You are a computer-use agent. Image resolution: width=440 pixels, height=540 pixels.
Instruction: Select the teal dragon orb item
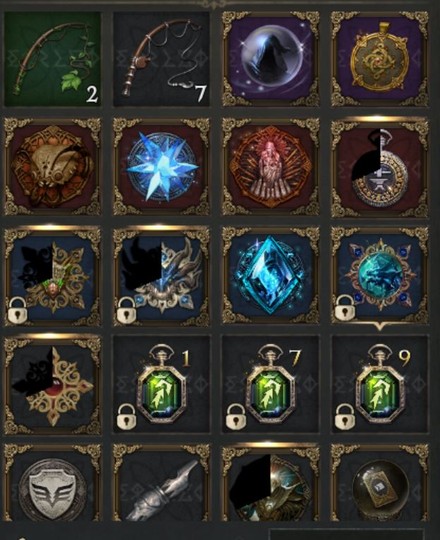[380, 276]
